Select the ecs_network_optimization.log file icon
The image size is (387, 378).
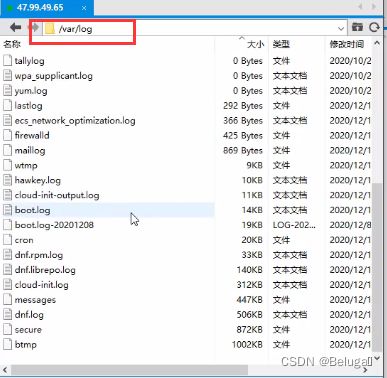(7, 120)
